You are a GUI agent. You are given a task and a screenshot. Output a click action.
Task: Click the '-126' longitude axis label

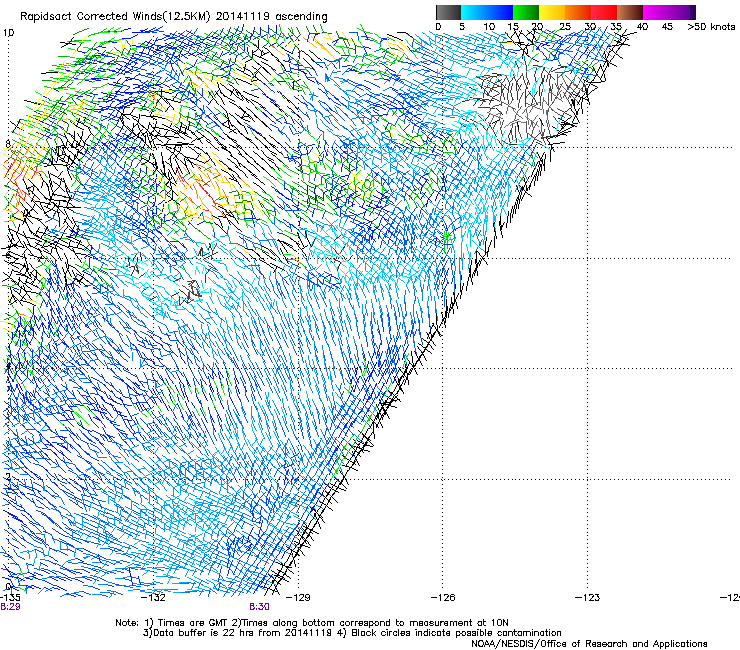coord(443,597)
